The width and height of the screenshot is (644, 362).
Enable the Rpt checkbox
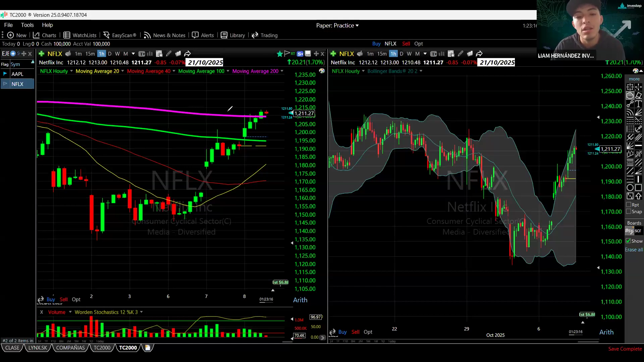pyautogui.click(x=629, y=204)
